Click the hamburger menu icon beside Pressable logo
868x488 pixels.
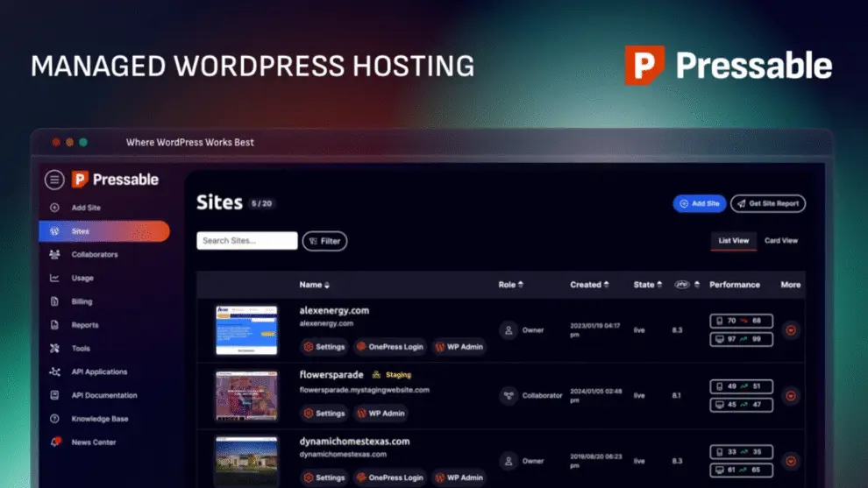click(x=54, y=180)
